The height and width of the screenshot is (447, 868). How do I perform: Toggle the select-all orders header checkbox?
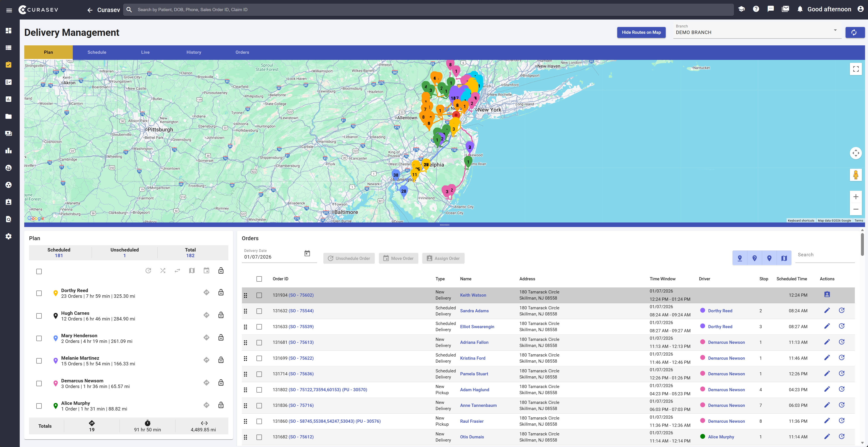click(x=259, y=279)
